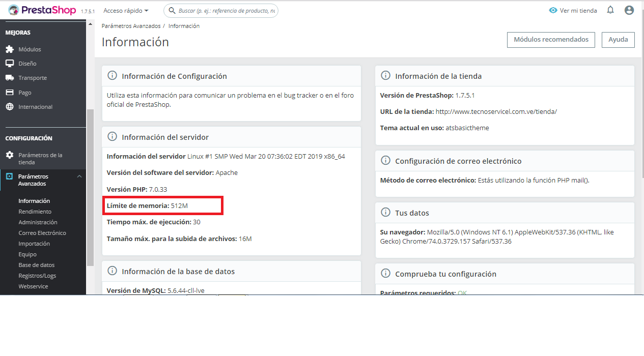The width and height of the screenshot is (644, 356).
Task: Click the Módulos recomendados button
Action: click(x=551, y=40)
